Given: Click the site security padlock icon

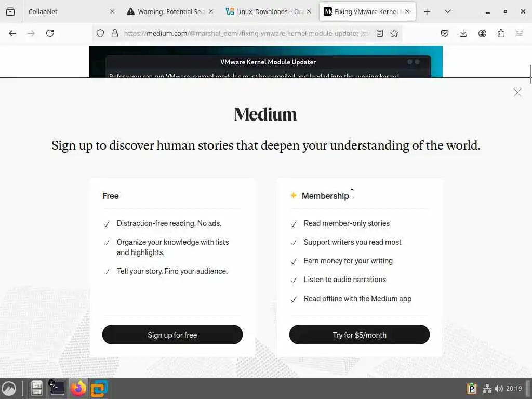Looking at the screenshot, I should [115, 33].
